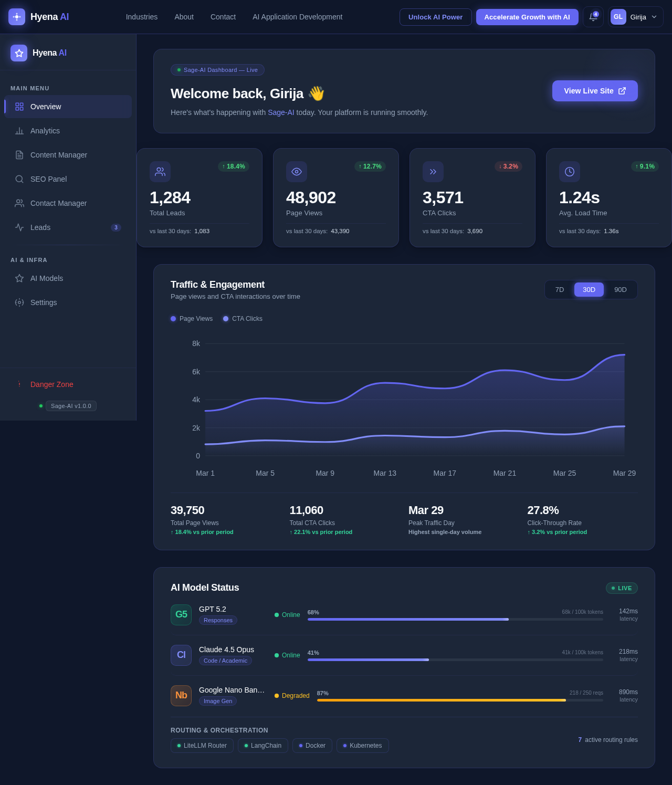The height and width of the screenshot is (785, 672).
Task: Switch timeframe to 90D
Action: 620,289
